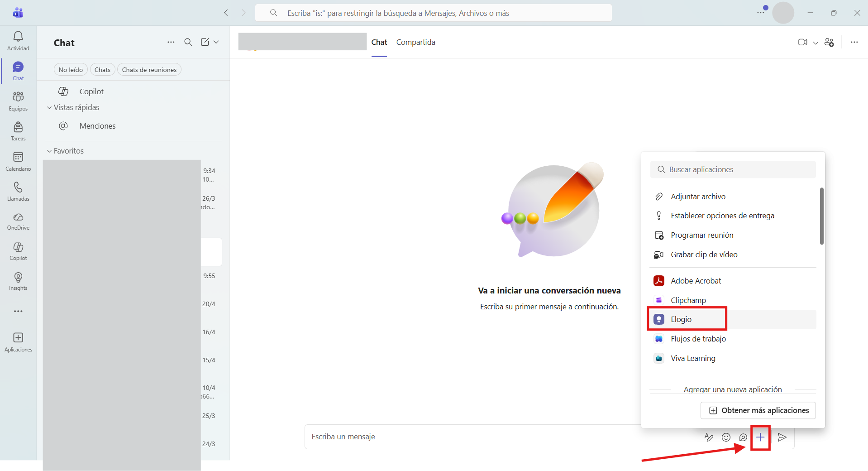Filter by Chats de reuniones

(149, 70)
